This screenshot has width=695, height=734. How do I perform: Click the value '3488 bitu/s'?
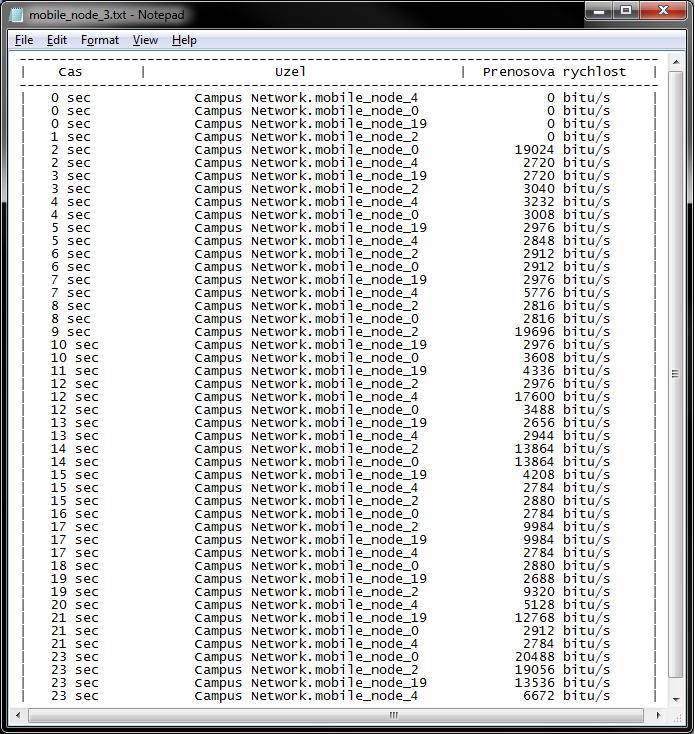566,410
